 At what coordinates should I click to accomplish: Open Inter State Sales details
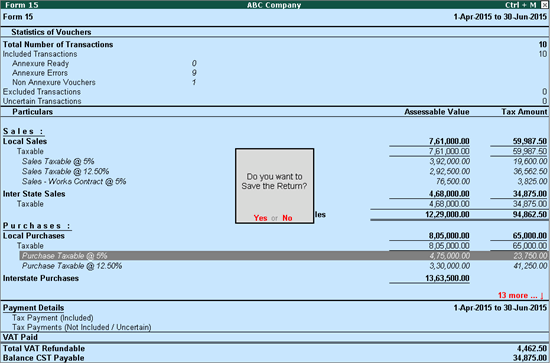(275, 194)
